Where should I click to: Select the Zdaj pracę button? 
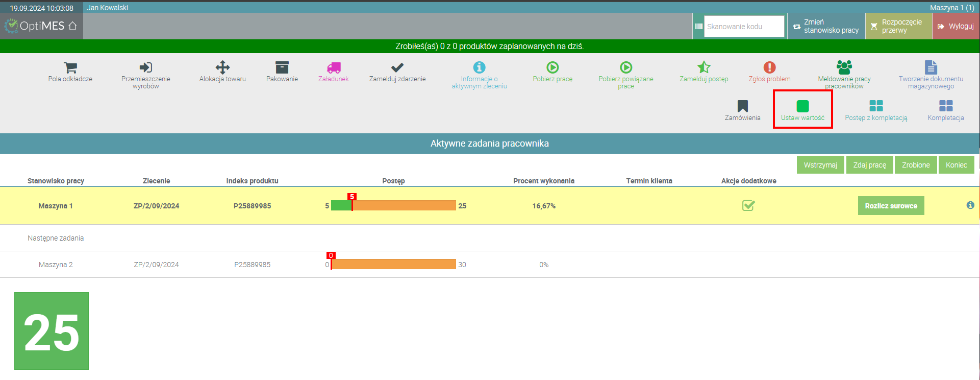(x=870, y=165)
